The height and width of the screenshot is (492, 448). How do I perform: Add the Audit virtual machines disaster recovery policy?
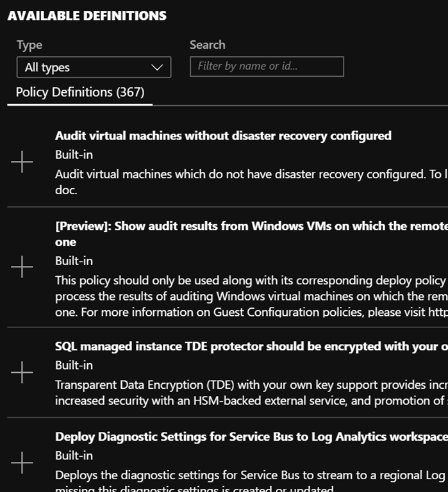click(22, 163)
